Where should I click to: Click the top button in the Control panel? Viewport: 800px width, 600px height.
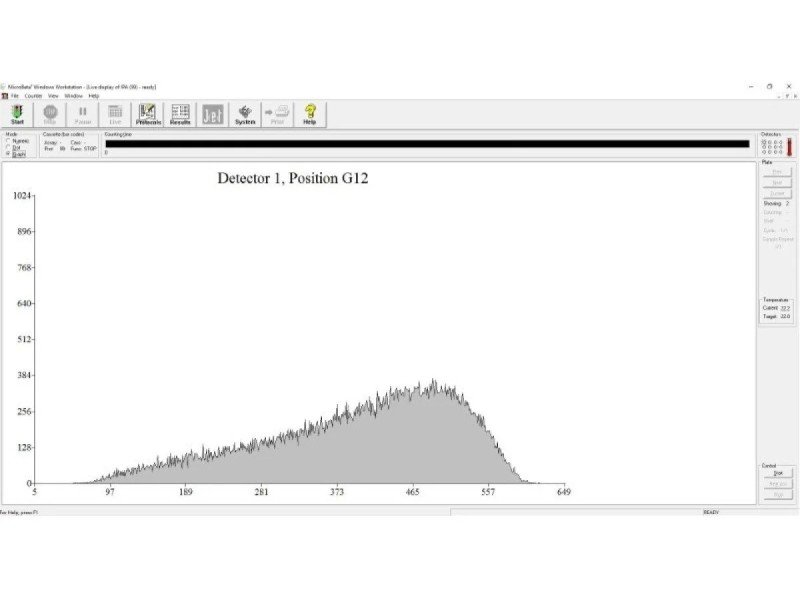tap(778, 473)
